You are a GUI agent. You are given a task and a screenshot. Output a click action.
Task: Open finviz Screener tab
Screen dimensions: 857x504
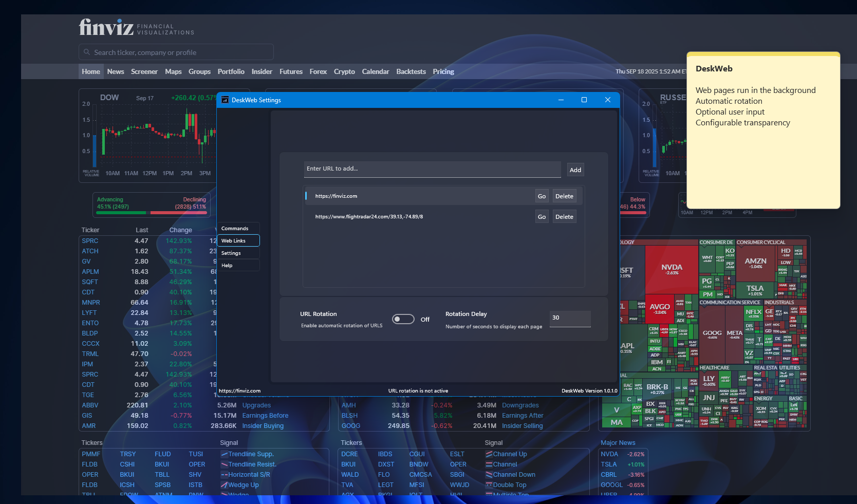coord(144,72)
